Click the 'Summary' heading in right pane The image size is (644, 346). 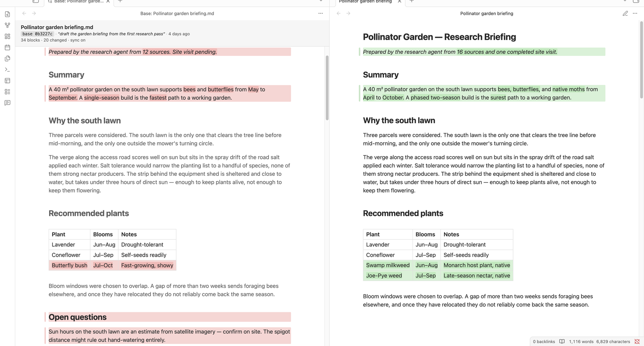pyautogui.click(x=381, y=75)
